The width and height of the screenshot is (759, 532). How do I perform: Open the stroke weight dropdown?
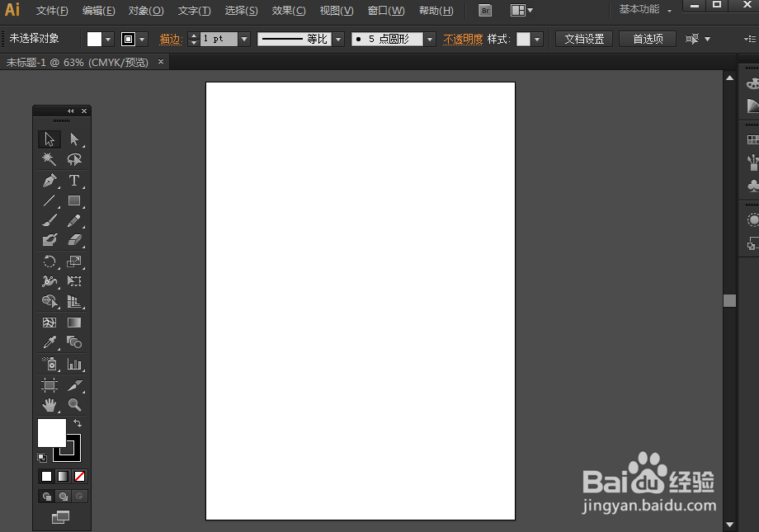coord(244,40)
